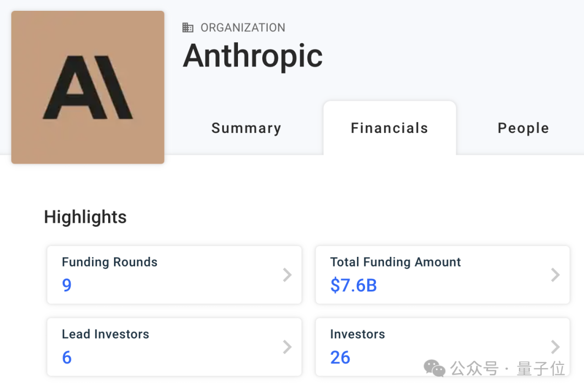This screenshot has width=584, height=392.
Task: Click the Anthropic organization title
Action: pos(253,56)
